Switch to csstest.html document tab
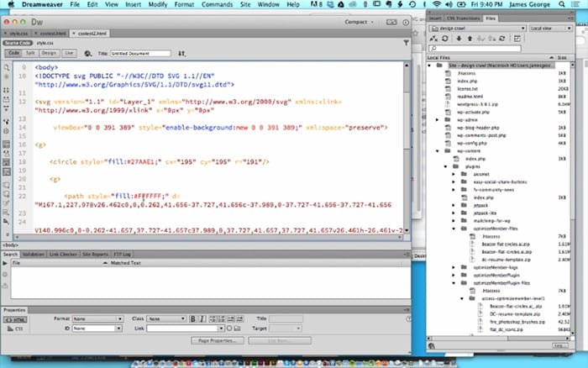 pos(52,34)
